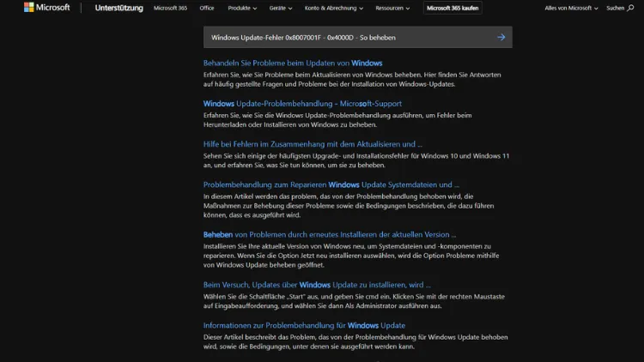Open the Unterstützung home link
The image size is (644, 362).
tap(118, 8)
